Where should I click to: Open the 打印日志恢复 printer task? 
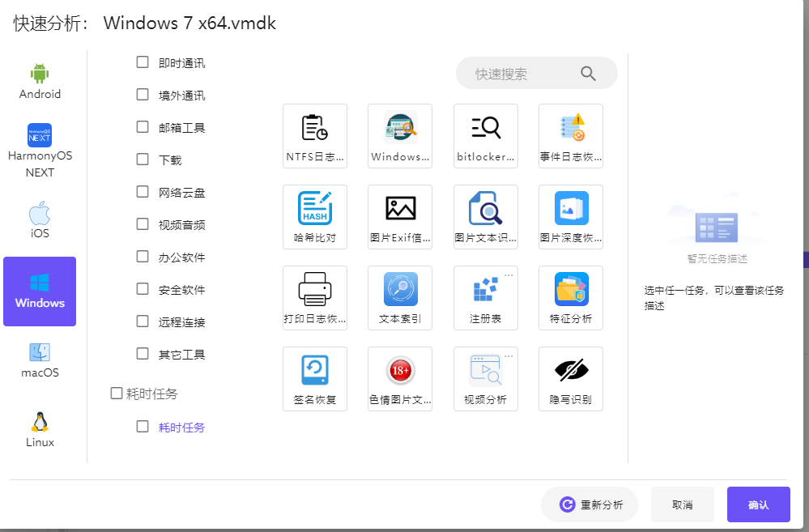315,298
